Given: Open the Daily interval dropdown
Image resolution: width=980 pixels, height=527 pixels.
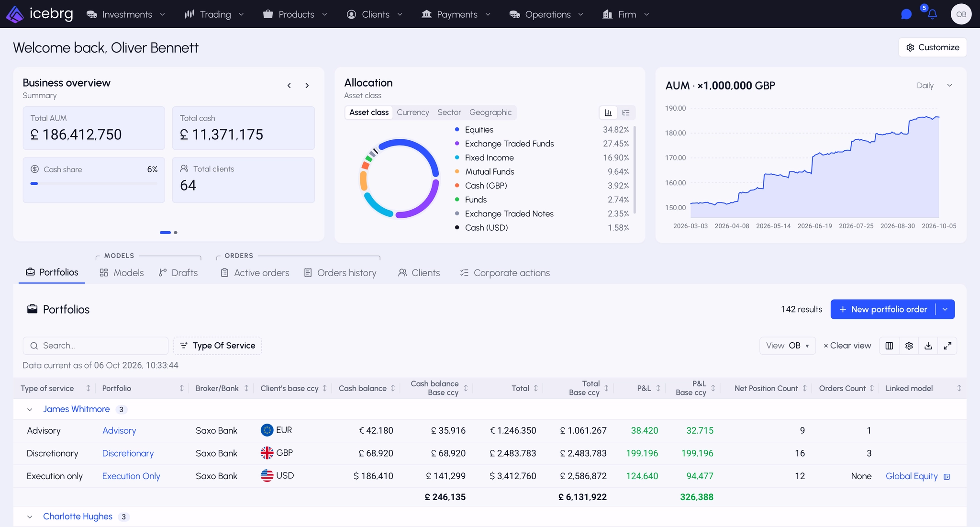Looking at the screenshot, I should (935, 85).
